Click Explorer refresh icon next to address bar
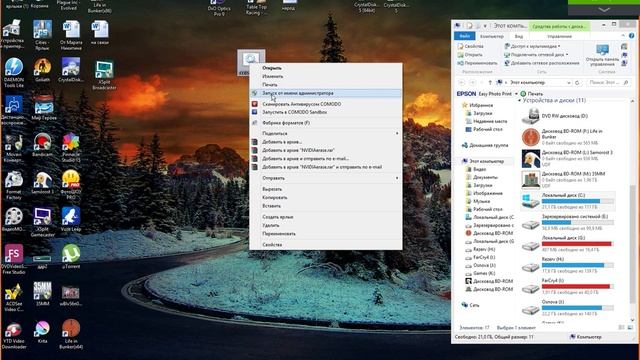Viewport: 640px width, 360px height. (577, 83)
